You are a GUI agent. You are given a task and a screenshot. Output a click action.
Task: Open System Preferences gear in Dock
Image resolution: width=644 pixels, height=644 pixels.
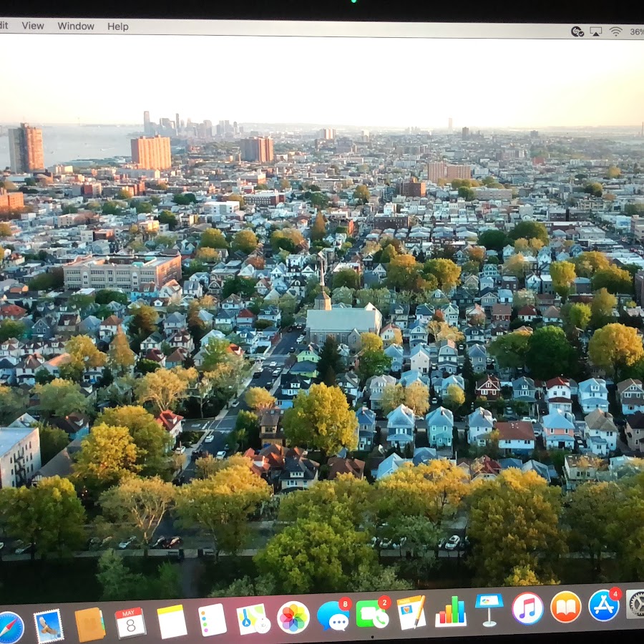[635, 604]
